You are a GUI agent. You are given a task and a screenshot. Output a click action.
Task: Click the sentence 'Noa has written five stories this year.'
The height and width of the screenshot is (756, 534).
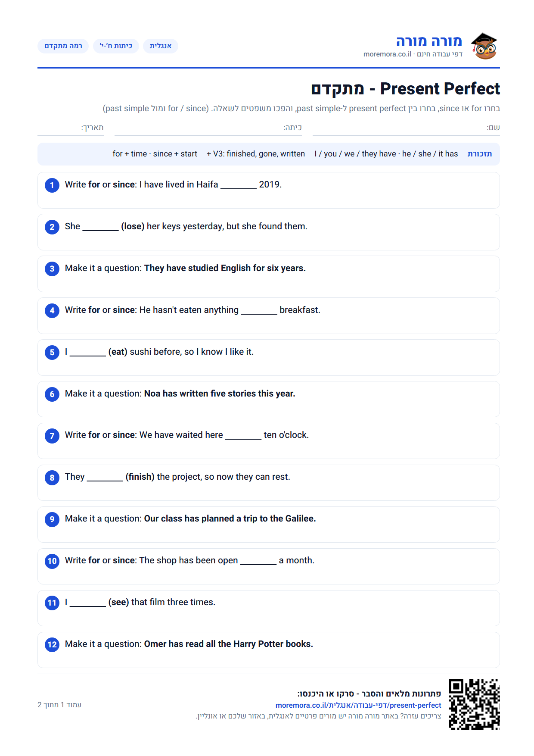(x=220, y=394)
